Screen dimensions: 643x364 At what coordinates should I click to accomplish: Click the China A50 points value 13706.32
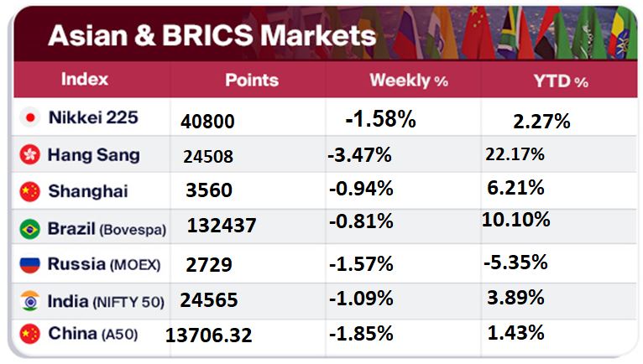209,335
